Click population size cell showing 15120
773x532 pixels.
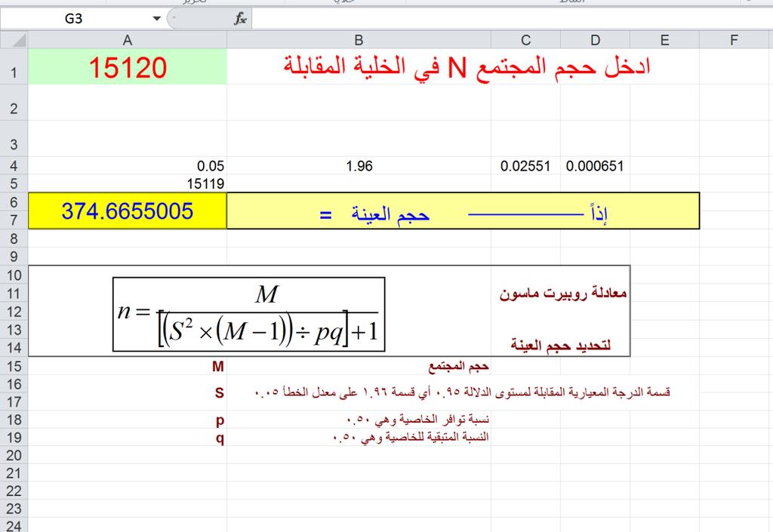127,66
